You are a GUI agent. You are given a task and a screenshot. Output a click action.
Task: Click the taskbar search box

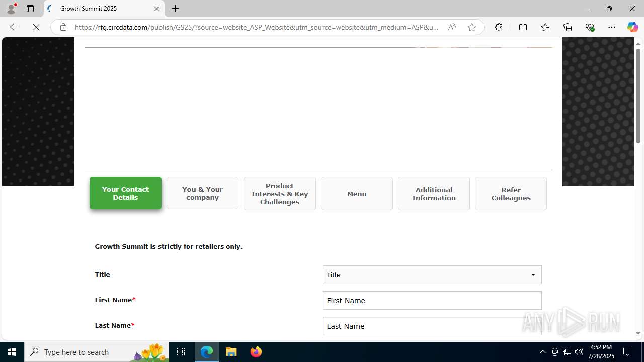[x=97, y=352]
